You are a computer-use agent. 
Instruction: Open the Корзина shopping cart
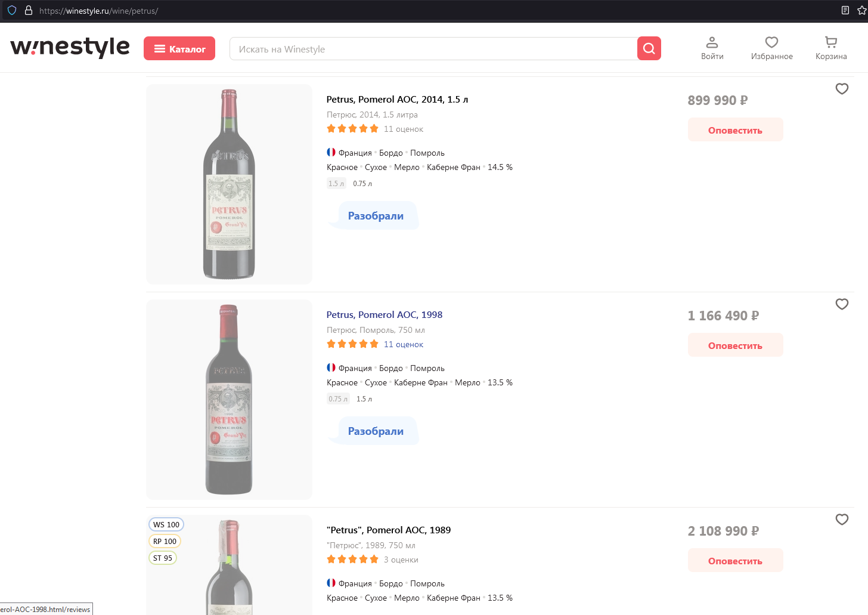click(831, 48)
